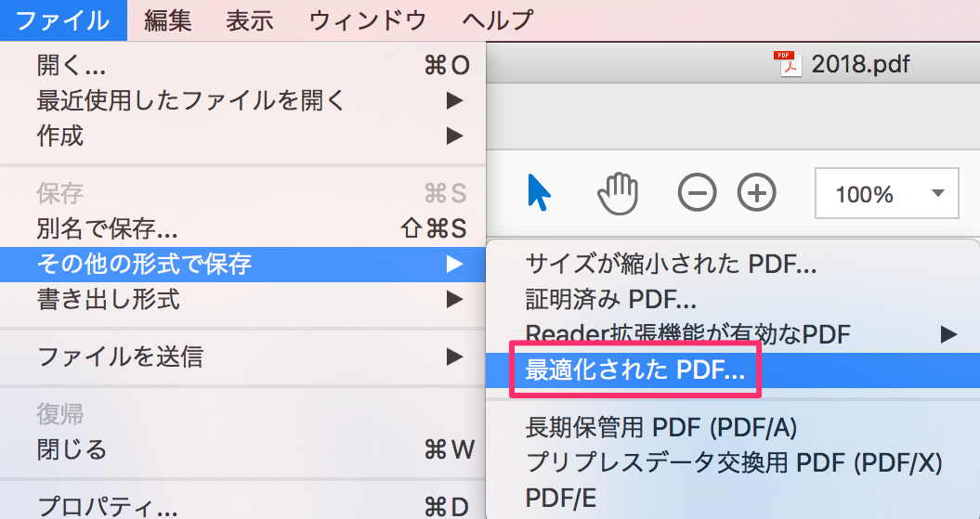Zoom in with the plus icon
The height and width of the screenshot is (519, 980).
pyautogui.click(x=756, y=193)
